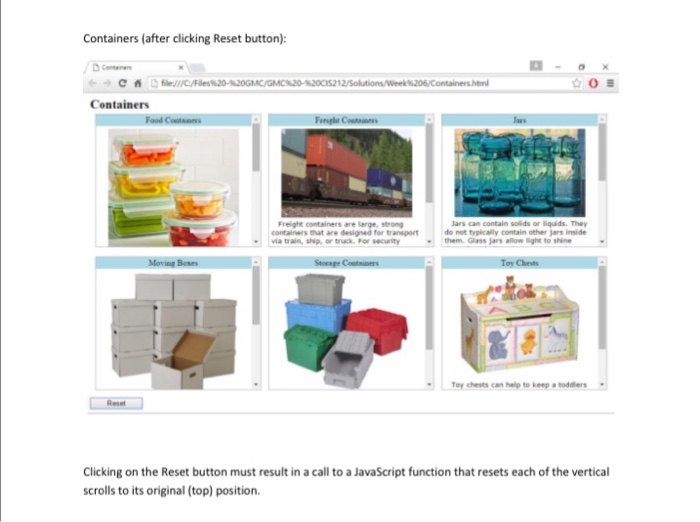Go to the browser home page
This screenshot has width=700, height=522.
click(x=138, y=83)
